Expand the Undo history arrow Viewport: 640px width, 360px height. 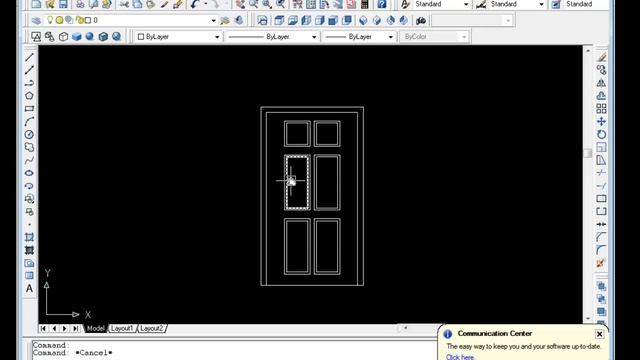pyautogui.click(x=205, y=4)
